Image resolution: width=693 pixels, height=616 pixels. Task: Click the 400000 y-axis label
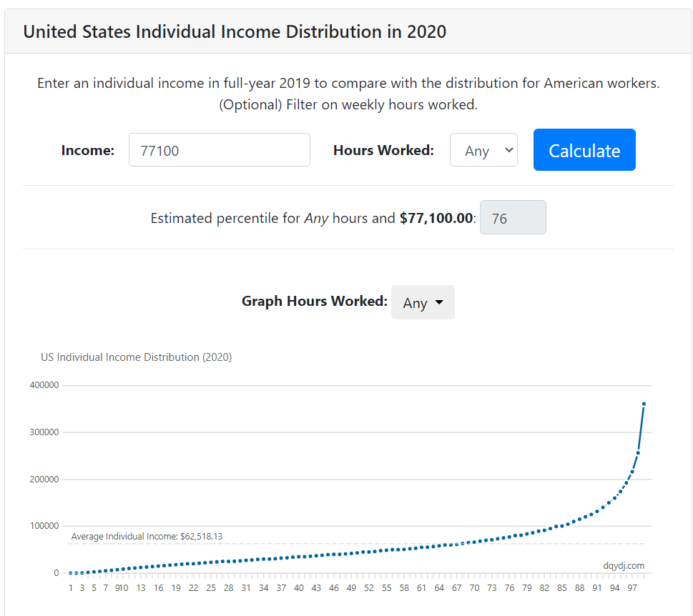[x=45, y=385]
